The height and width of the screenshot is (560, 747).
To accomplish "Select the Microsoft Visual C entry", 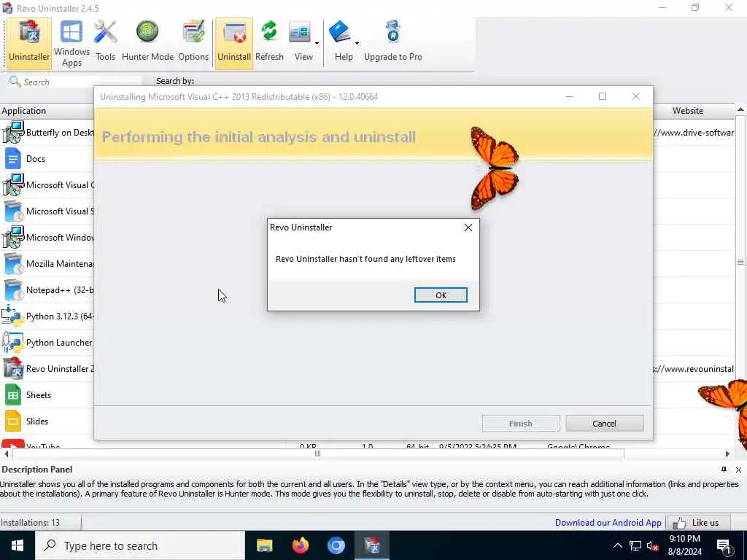I will point(47,184).
